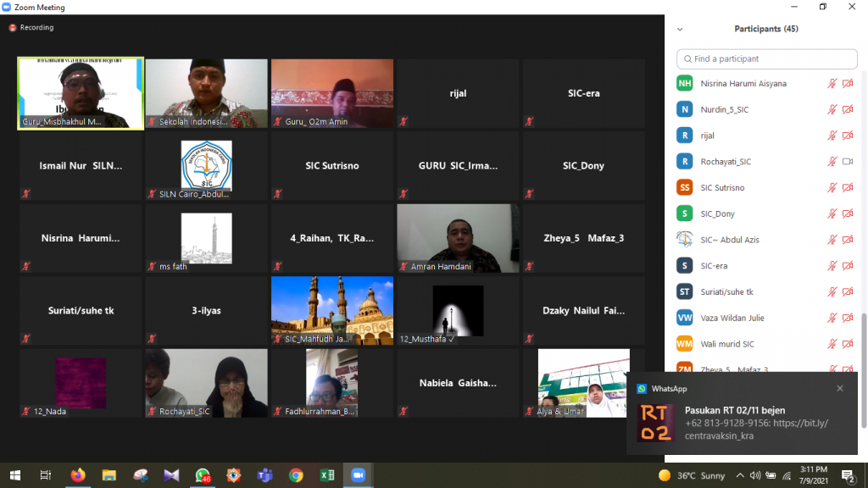Collapse the Participants panel chevron

point(680,29)
